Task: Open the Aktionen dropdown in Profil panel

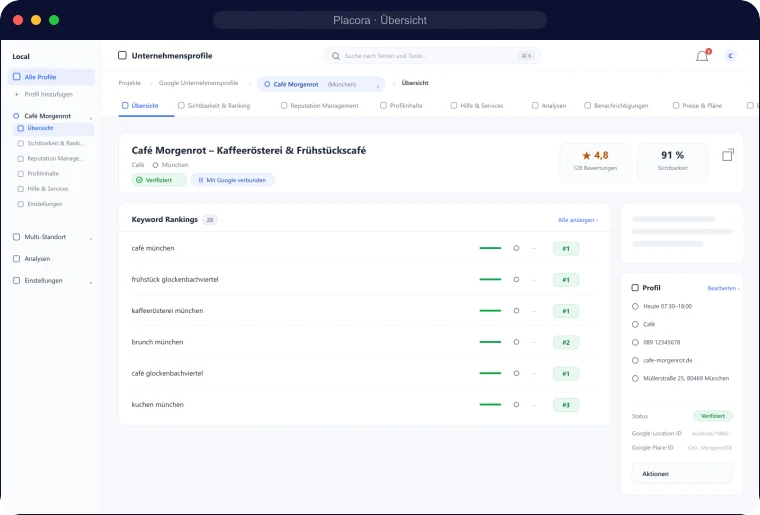Action: click(x=682, y=473)
